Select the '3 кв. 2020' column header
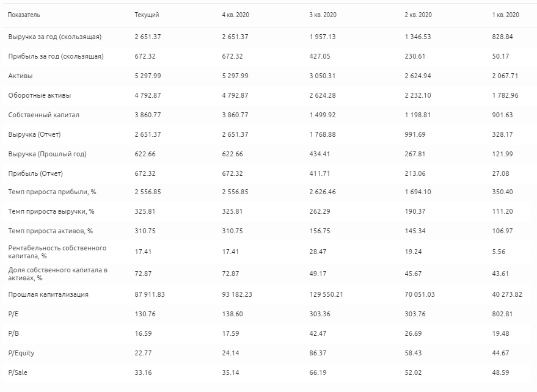Image resolution: width=537 pixels, height=392 pixels. pos(323,15)
